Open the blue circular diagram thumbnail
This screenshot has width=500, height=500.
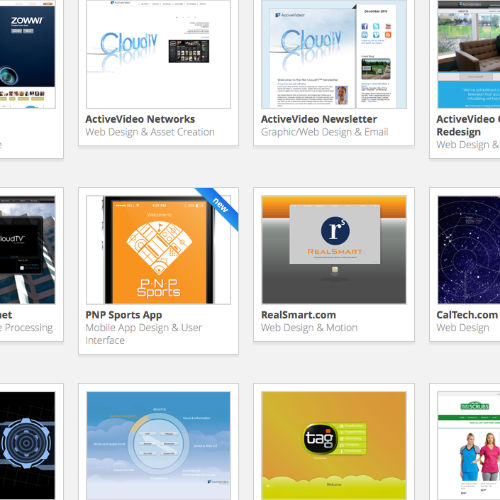[158, 446]
